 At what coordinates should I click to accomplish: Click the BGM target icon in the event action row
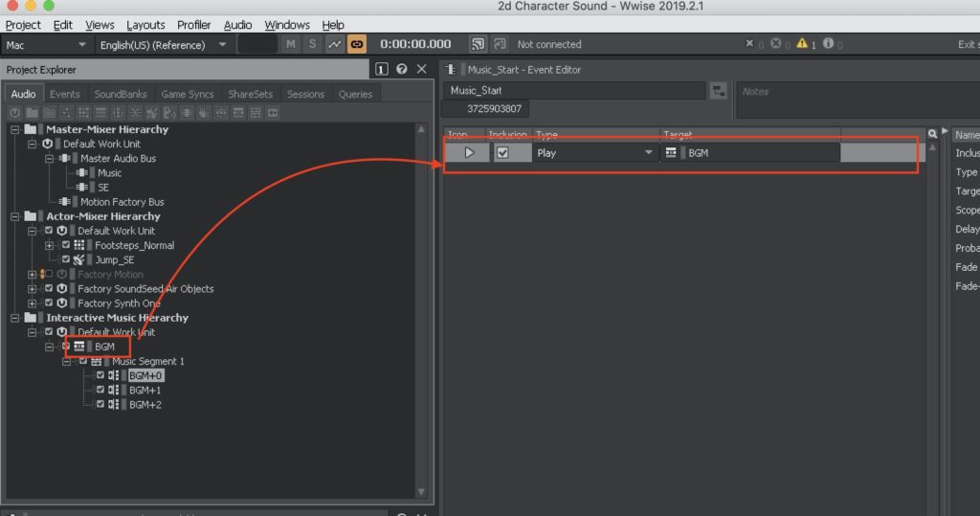tap(671, 152)
